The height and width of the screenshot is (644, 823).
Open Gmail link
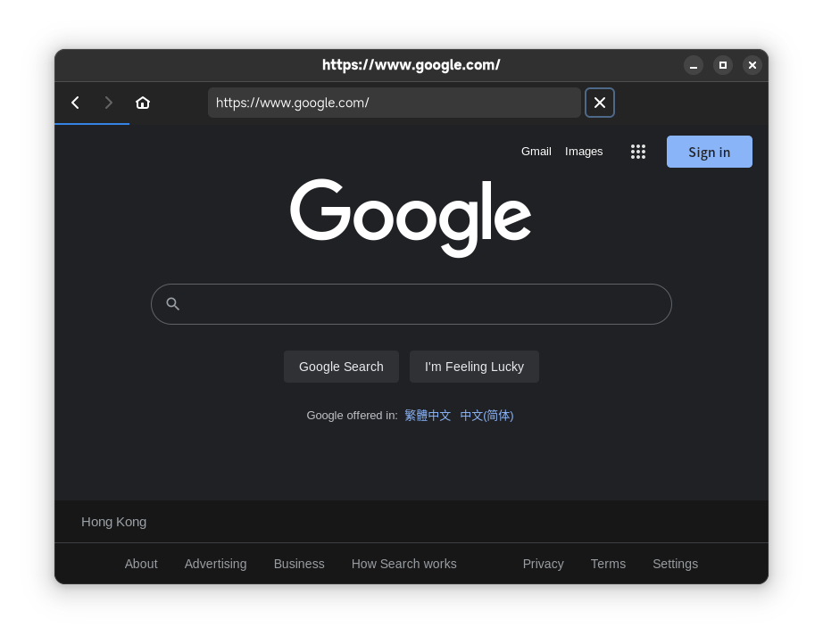[536, 152]
